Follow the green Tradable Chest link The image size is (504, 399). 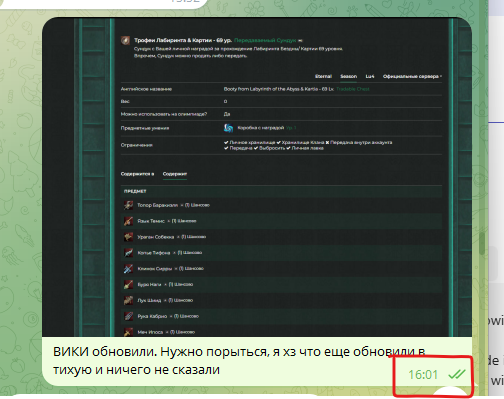353,89
